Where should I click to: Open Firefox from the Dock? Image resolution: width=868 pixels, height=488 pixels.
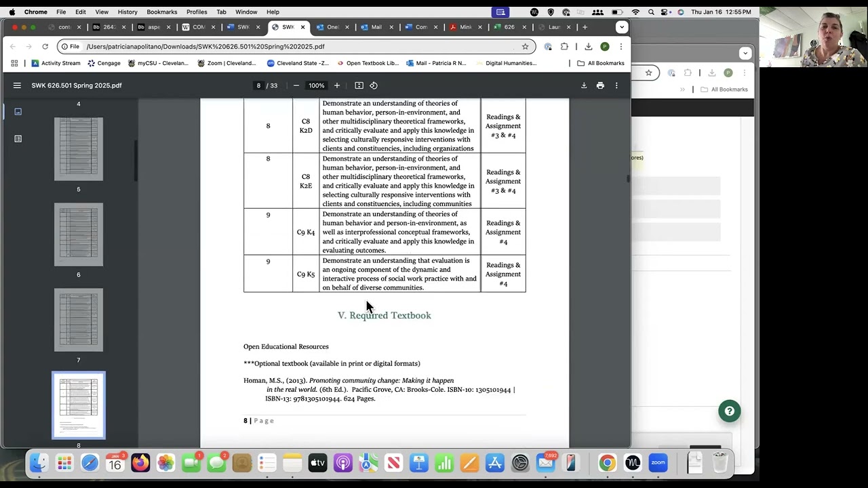140,463
